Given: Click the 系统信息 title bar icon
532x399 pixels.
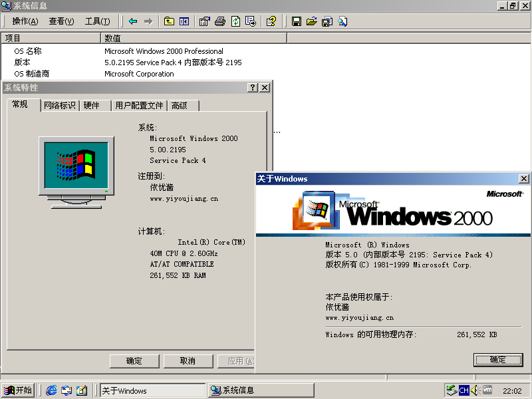Looking at the screenshot, I should click(x=7, y=6).
